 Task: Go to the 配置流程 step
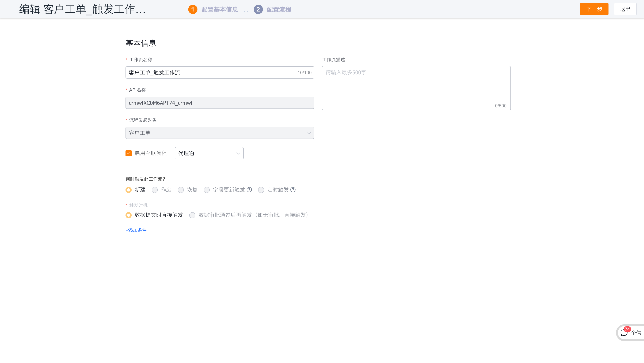[279, 9]
